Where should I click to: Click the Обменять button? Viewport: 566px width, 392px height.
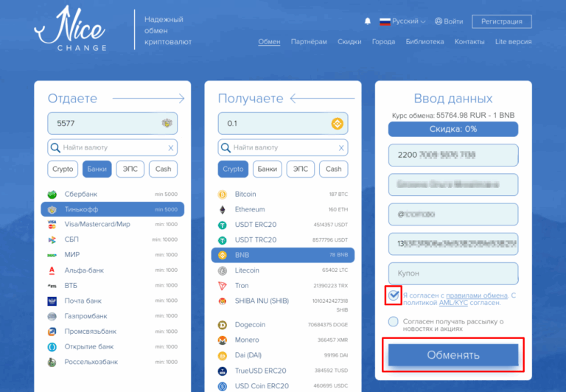pos(453,355)
